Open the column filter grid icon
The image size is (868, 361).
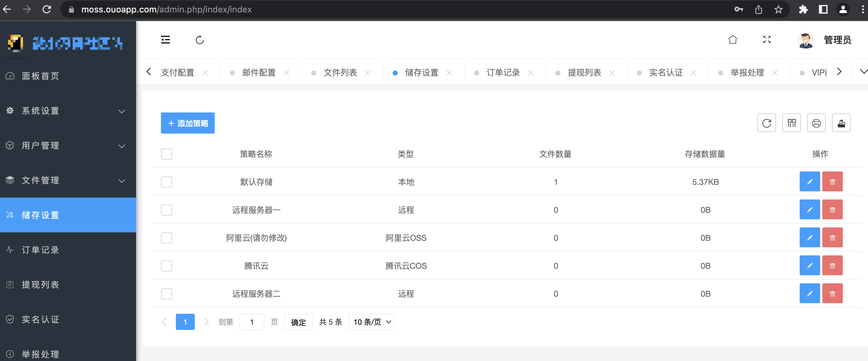[x=792, y=123]
